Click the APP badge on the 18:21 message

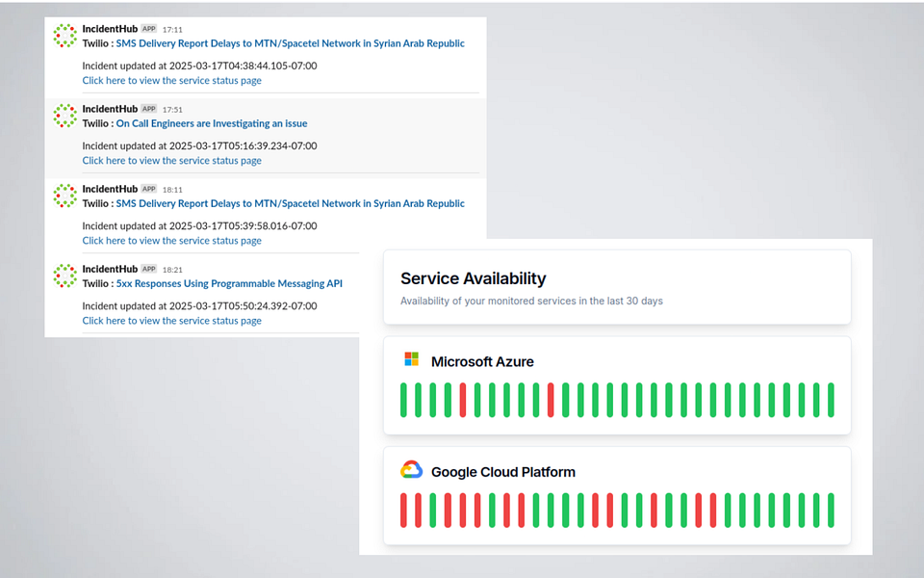coord(149,269)
